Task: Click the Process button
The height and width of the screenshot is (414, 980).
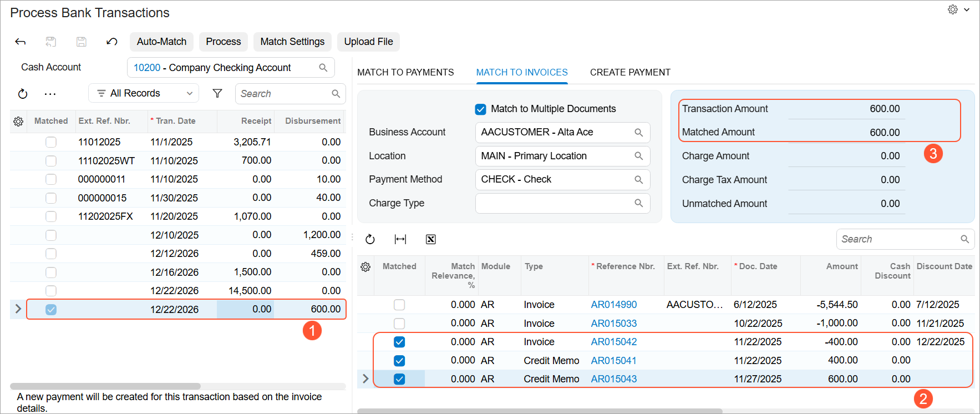Action: (x=224, y=42)
